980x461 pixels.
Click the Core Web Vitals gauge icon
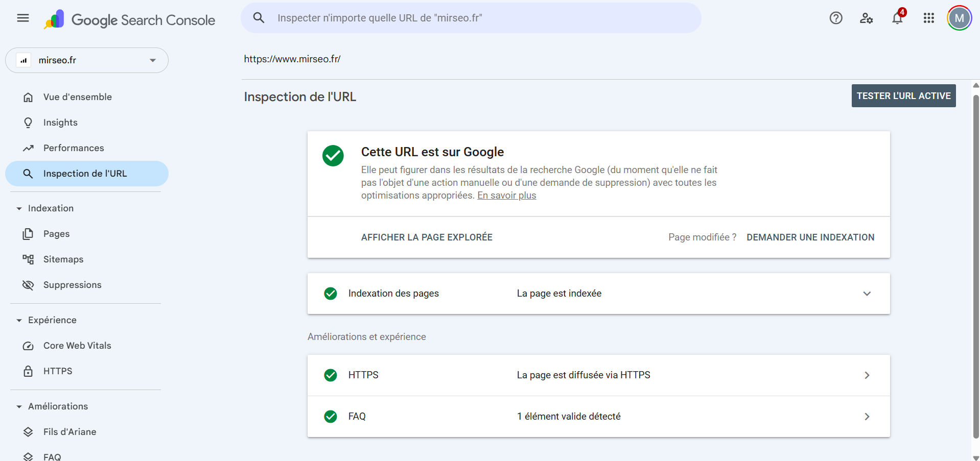click(28, 346)
